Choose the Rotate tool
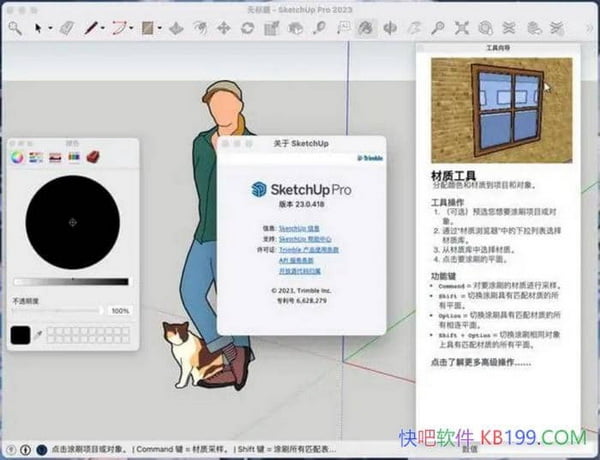Viewport: 600px width, 460px height. pos(245,27)
